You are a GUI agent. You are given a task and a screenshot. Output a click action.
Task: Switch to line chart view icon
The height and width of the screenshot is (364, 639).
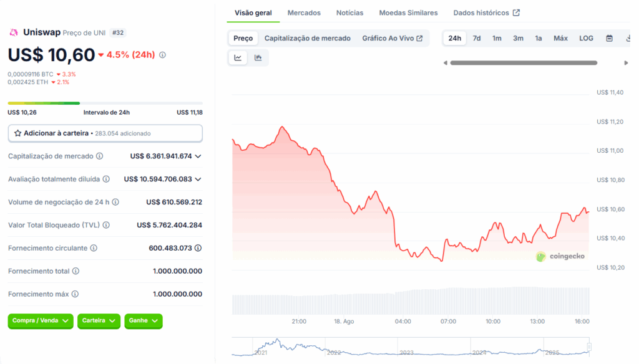click(x=238, y=58)
